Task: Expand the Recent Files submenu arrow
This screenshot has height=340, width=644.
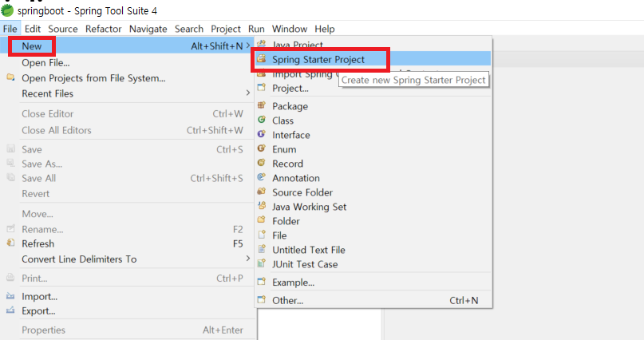Action: 247,93
